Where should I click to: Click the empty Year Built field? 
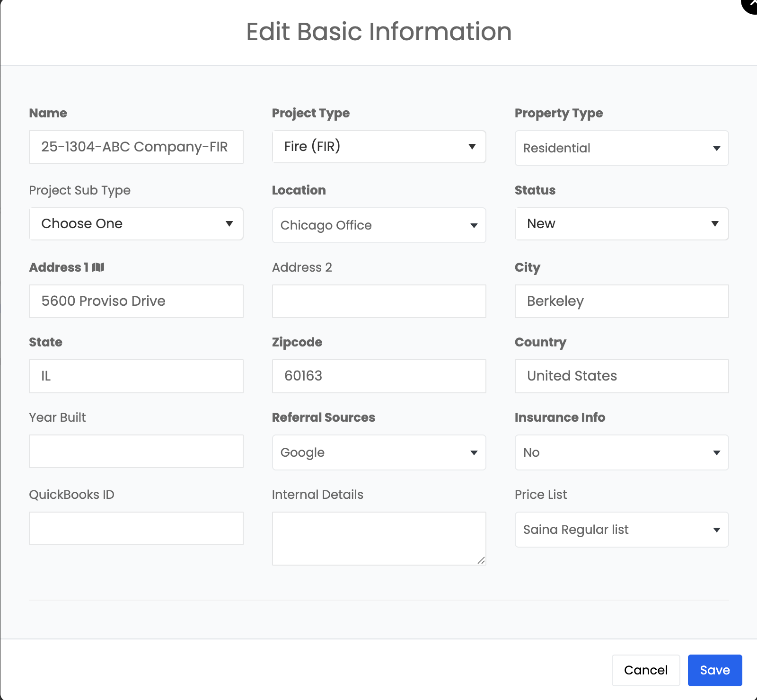tap(136, 452)
